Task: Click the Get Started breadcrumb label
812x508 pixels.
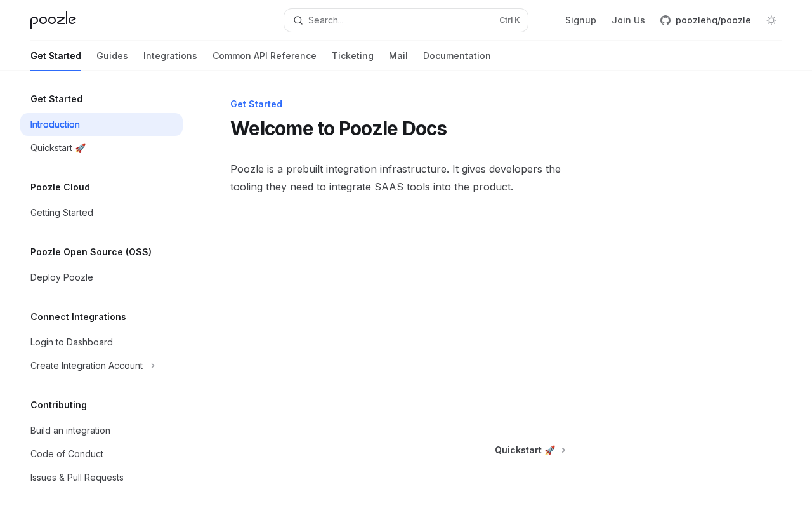Action: tap(256, 104)
